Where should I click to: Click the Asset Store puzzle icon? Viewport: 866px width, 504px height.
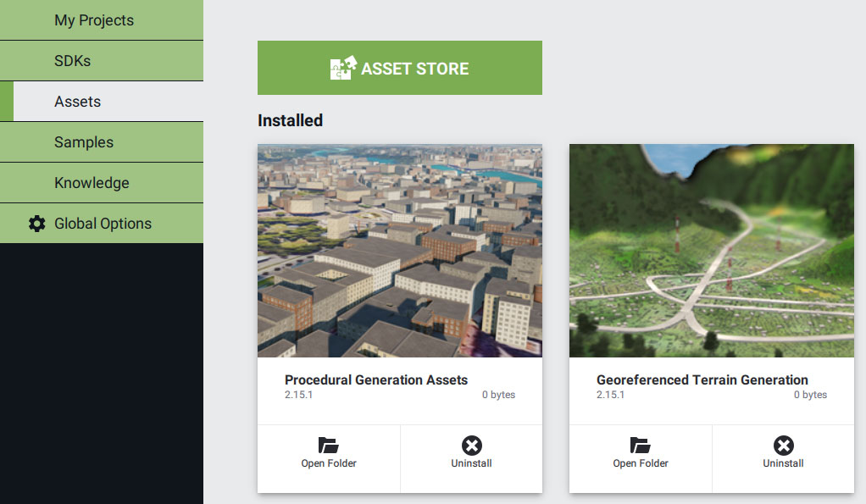click(343, 68)
